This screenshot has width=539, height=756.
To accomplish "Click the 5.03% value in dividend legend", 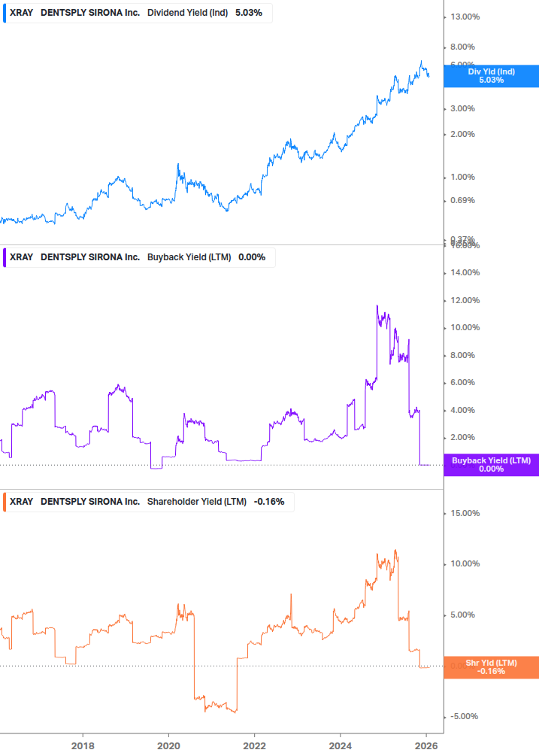I will click(249, 13).
